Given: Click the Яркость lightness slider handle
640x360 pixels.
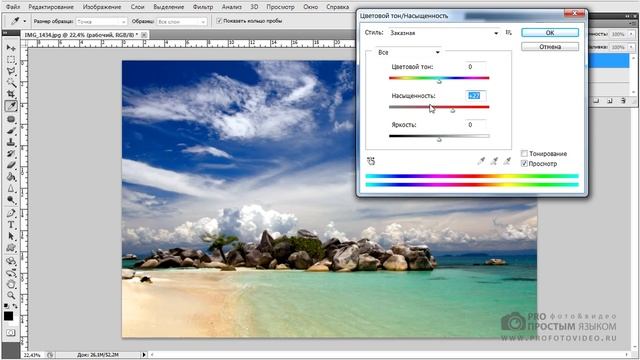Looking at the screenshot, I should [x=439, y=139].
